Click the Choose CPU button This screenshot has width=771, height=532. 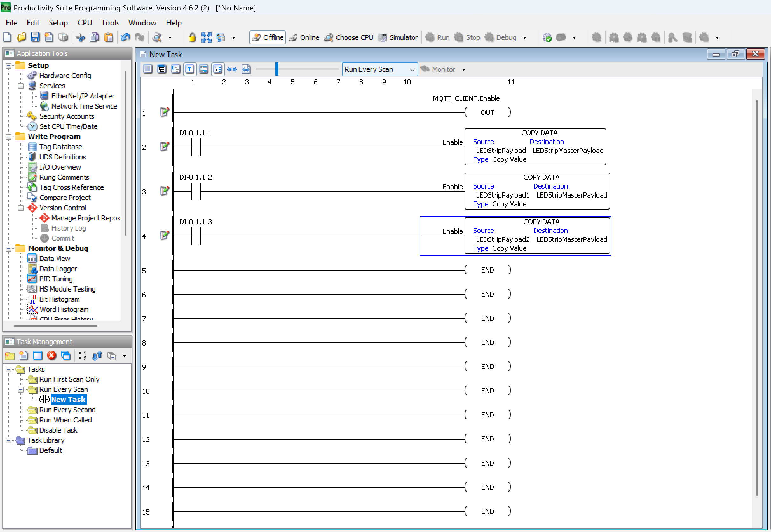click(x=349, y=37)
